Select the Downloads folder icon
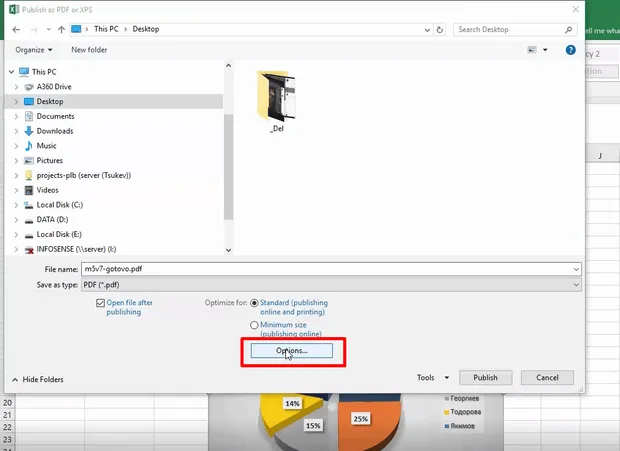620x451 pixels. pyautogui.click(x=29, y=131)
